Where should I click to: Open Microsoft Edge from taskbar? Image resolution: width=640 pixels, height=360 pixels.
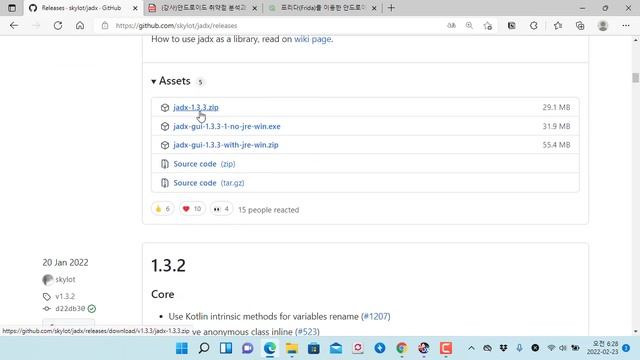tap(270, 348)
